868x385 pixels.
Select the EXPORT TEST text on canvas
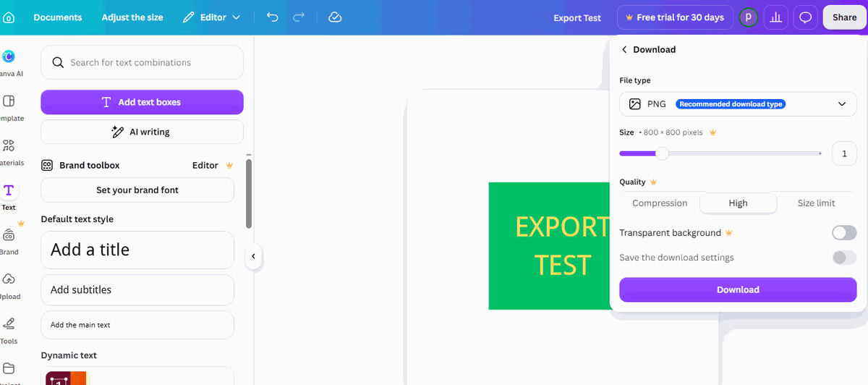pos(562,246)
